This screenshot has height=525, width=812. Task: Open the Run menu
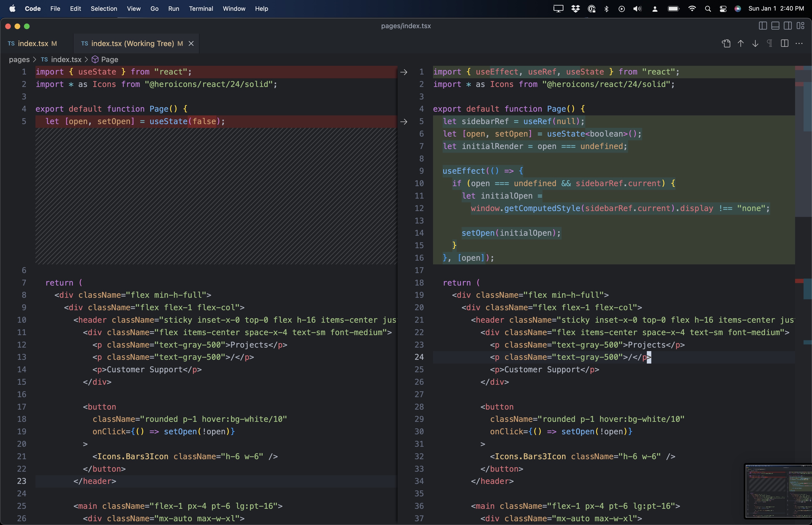(173, 8)
